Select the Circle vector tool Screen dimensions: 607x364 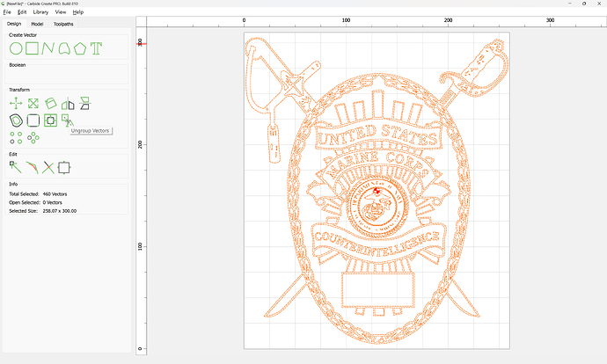[16, 48]
